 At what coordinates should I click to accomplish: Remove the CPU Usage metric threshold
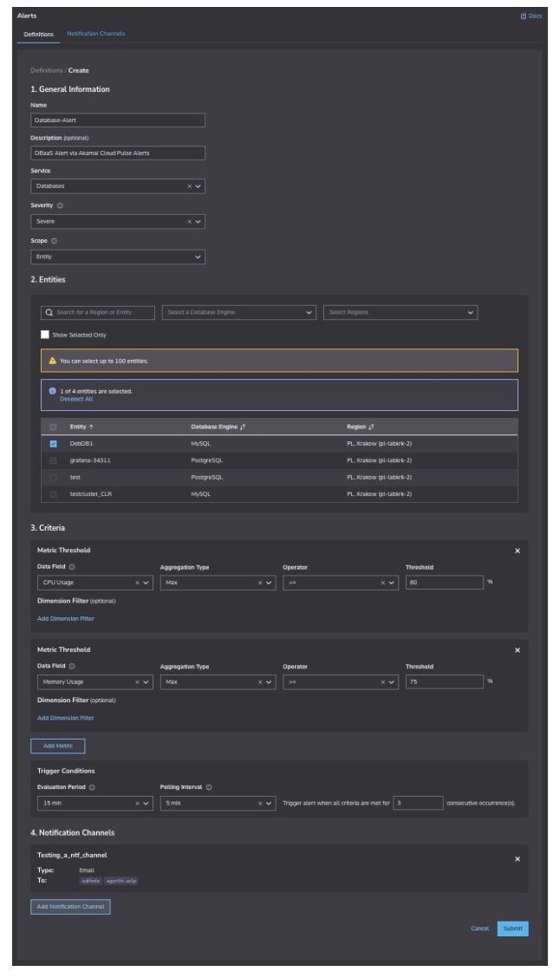tap(517, 551)
